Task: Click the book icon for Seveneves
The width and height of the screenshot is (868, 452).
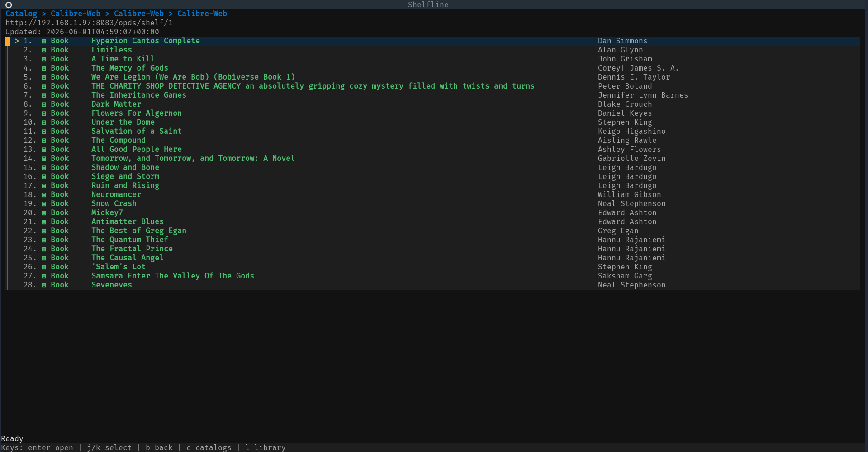Action: pos(44,285)
